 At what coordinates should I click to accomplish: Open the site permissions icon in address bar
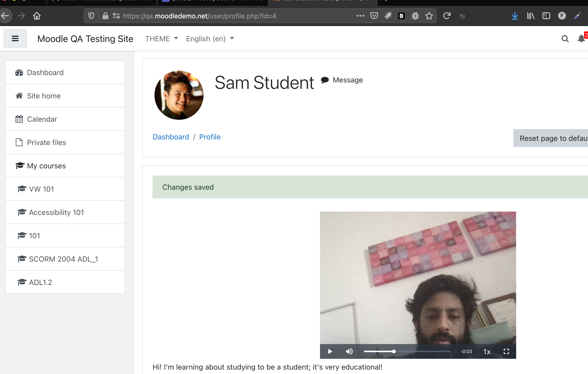click(x=116, y=16)
